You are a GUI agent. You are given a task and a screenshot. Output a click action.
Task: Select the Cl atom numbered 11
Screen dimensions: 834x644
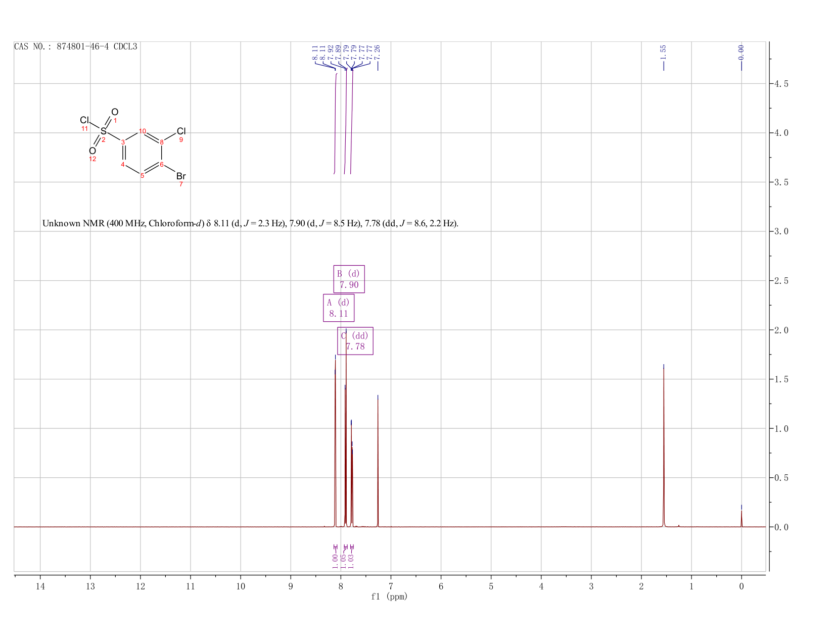(84, 120)
